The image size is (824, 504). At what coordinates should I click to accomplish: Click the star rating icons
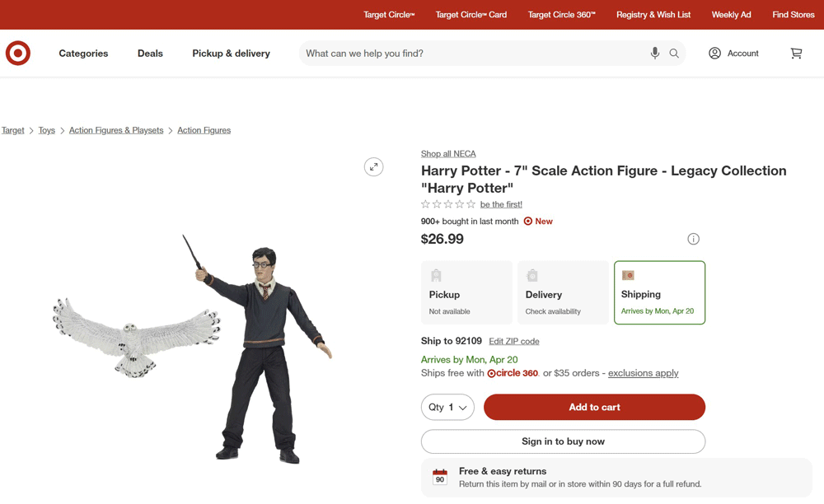tap(448, 204)
